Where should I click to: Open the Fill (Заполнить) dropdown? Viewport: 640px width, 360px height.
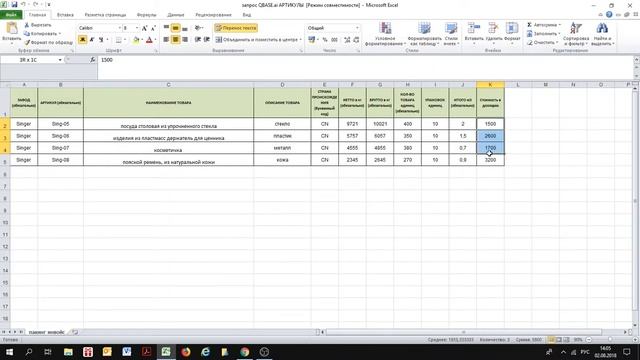[543, 33]
